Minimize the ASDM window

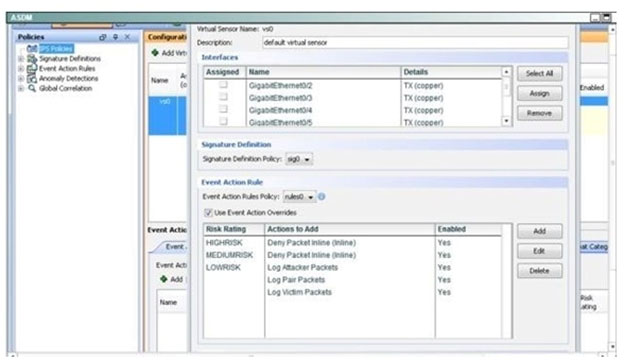coord(595,18)
